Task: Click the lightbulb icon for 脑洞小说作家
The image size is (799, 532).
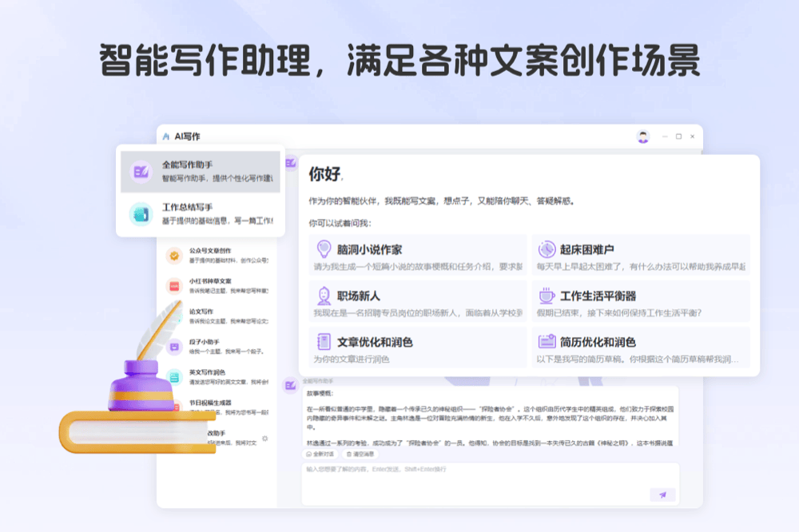Action: [x=324, y=249]
